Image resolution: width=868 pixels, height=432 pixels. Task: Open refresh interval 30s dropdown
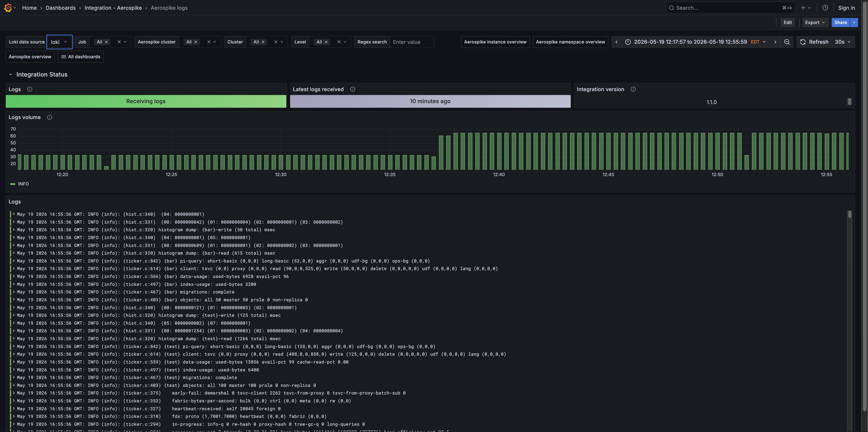843,42
